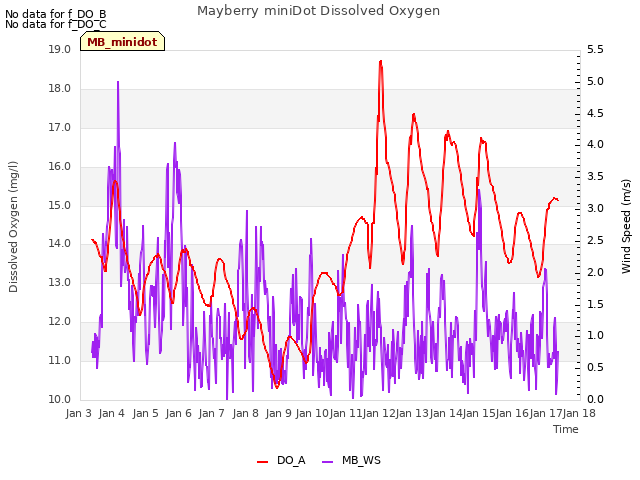The width and height of the screenshot is (640, 480).
Task: Click the 0.5 wind speed axis value
Action: 595,367
